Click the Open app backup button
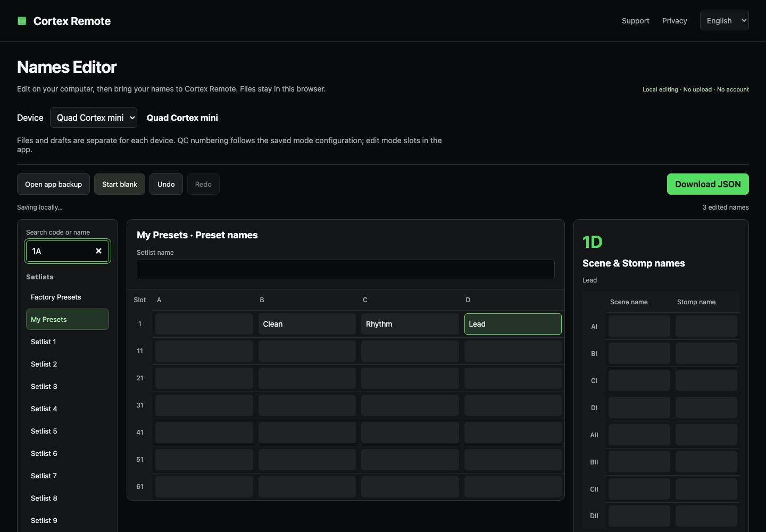Image resolution: width=766 pixels, height=532 pixels. pyautogui.click(x=53, y=184)
